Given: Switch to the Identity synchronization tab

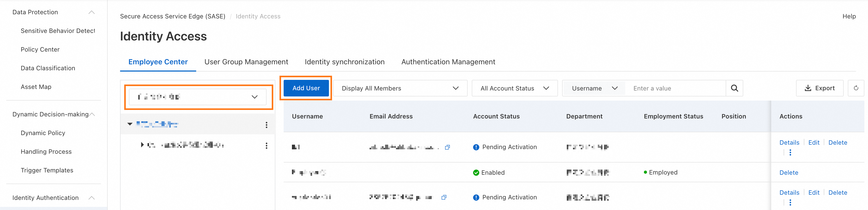Looking at the screenshot, I should [344, 62].
